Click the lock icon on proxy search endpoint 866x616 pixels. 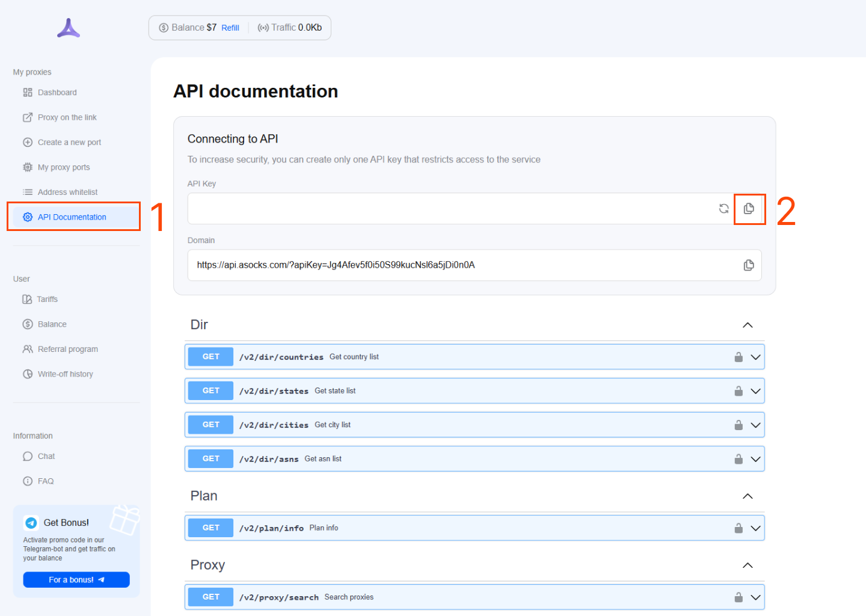point(739,597)
